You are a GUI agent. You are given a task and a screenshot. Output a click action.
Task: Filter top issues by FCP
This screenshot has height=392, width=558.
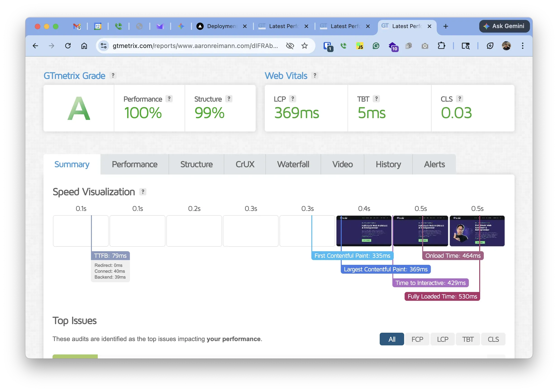(417, 339)
